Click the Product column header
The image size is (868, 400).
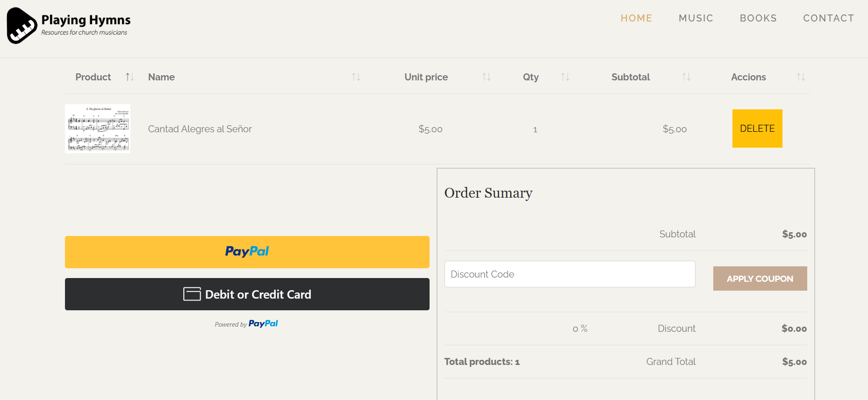click(93, 77)
